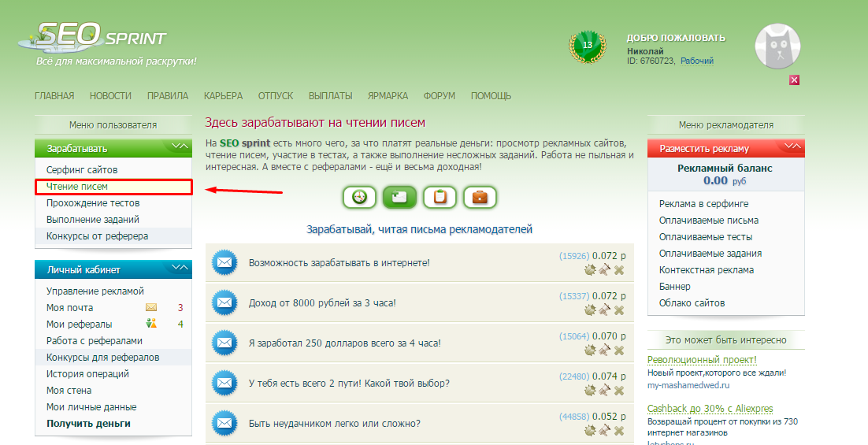Click the red X under the avatar

pos(795,80)
